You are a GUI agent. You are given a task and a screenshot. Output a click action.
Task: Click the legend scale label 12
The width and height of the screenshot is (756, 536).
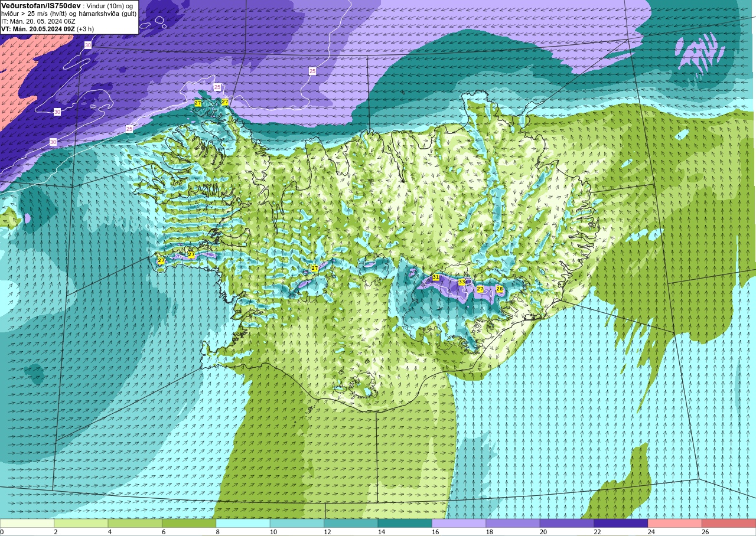point(327,532)
